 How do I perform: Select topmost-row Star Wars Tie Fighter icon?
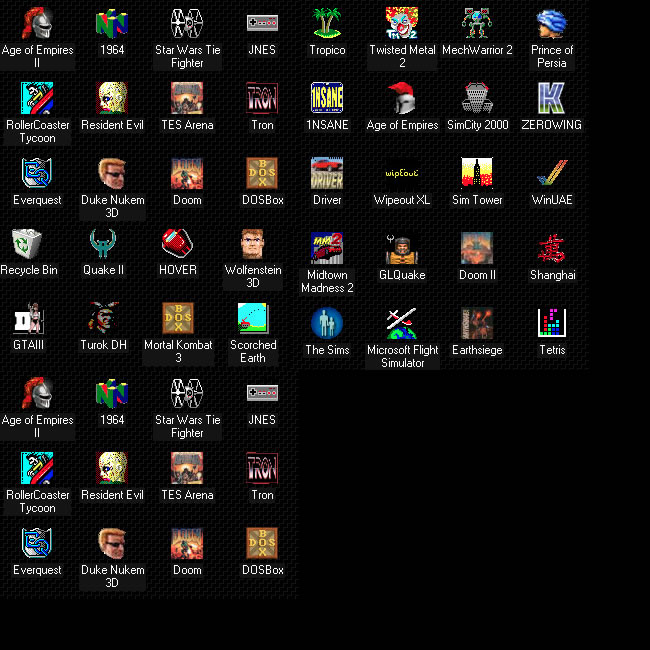coord(187,23)
